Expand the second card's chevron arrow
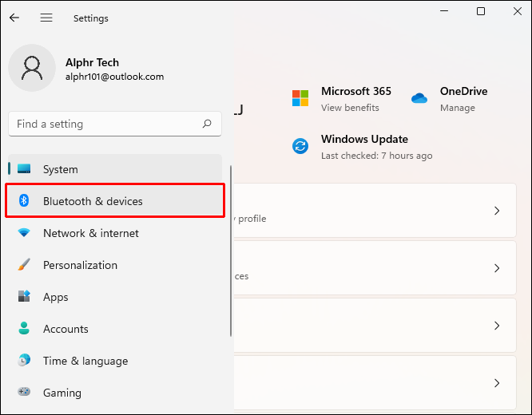 pyautogui.click(x=497, y=268)
